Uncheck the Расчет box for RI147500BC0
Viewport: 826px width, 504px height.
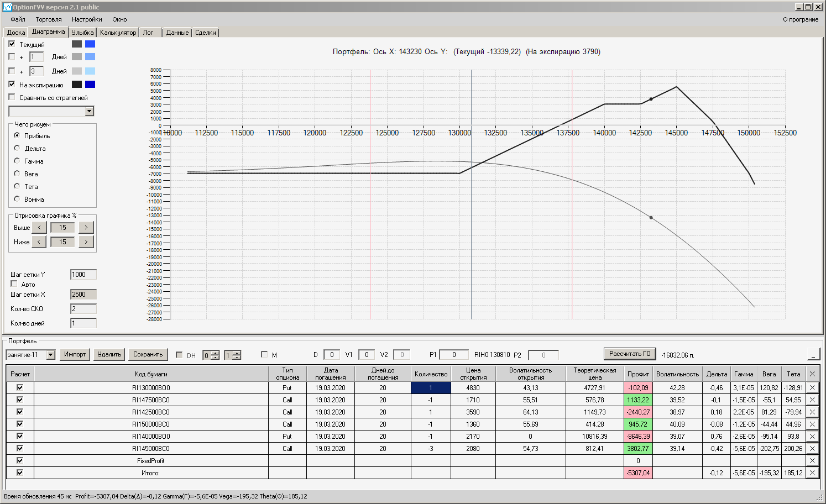(x=20, y=400)
